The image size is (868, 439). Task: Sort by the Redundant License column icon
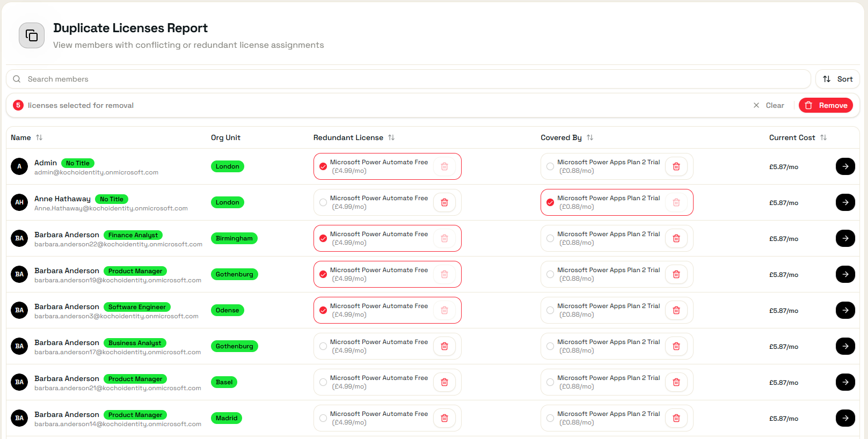tap(391, 138)
